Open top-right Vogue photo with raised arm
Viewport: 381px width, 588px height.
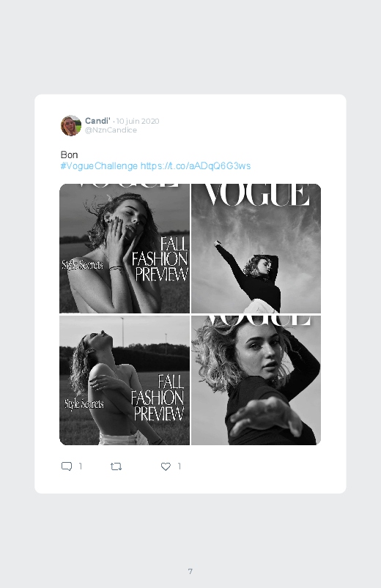(x=256, y=248)
